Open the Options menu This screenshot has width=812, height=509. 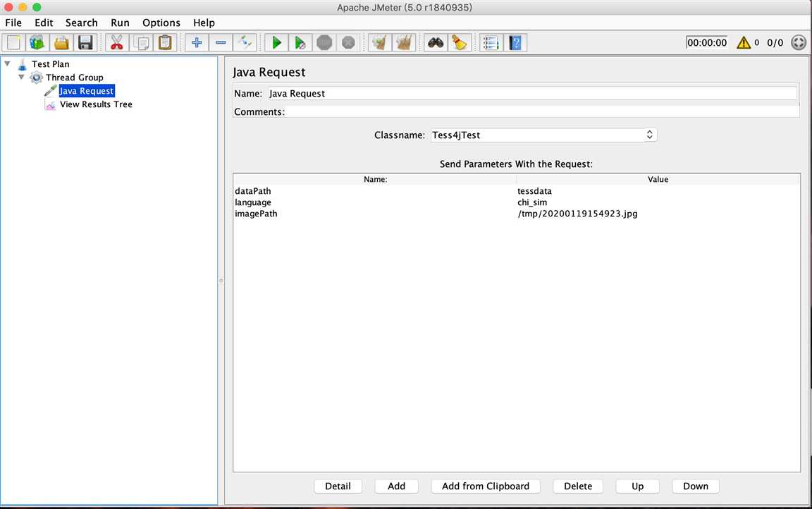161,23
